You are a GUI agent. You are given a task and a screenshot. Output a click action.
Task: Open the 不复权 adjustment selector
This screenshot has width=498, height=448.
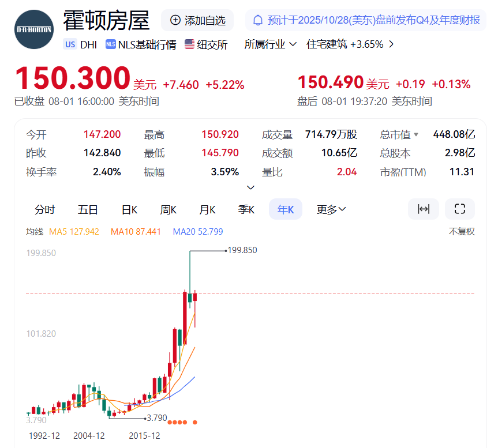pyautogui.click(x=462, y=231)
